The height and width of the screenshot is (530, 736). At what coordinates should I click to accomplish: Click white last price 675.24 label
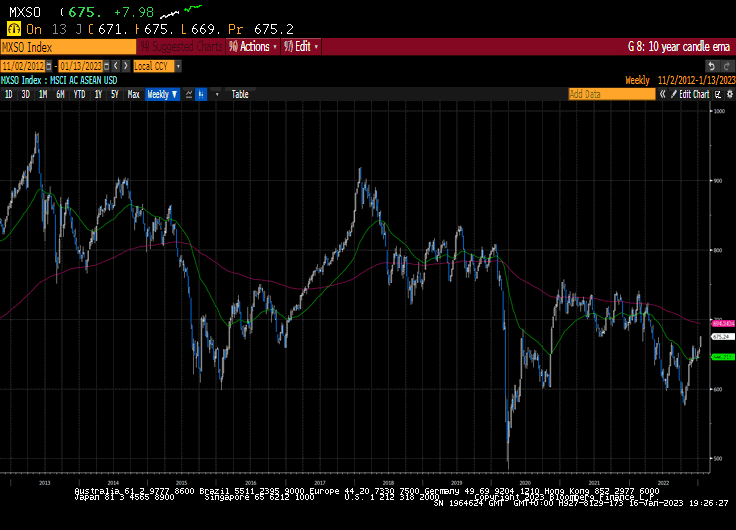point(723,337)
